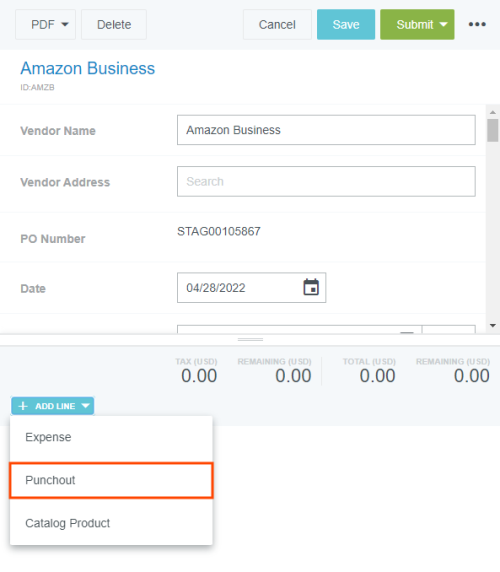500x572 pixels.
Task: Open the calendar picker icon
Action: pyautogui.click(x=311, y=287)
